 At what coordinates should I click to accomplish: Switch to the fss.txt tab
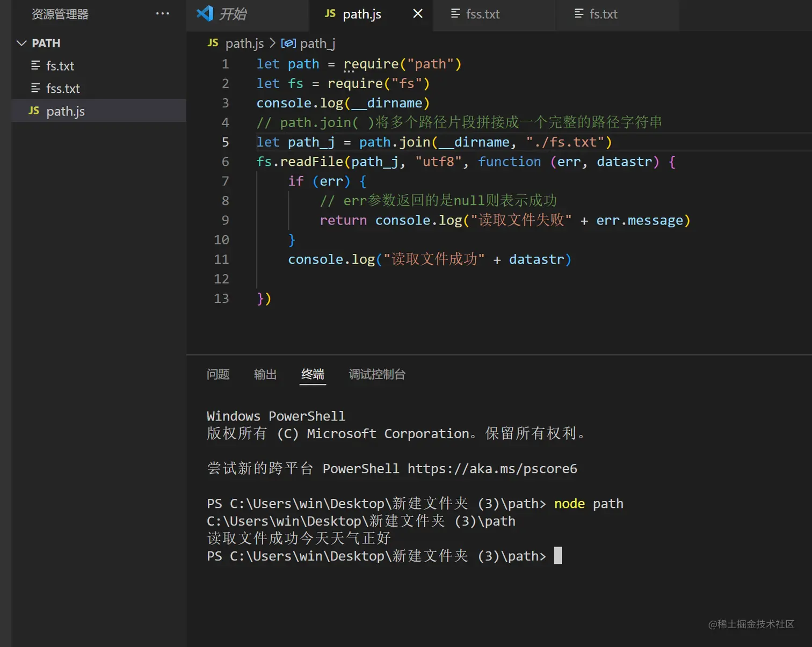click(482, 14)
